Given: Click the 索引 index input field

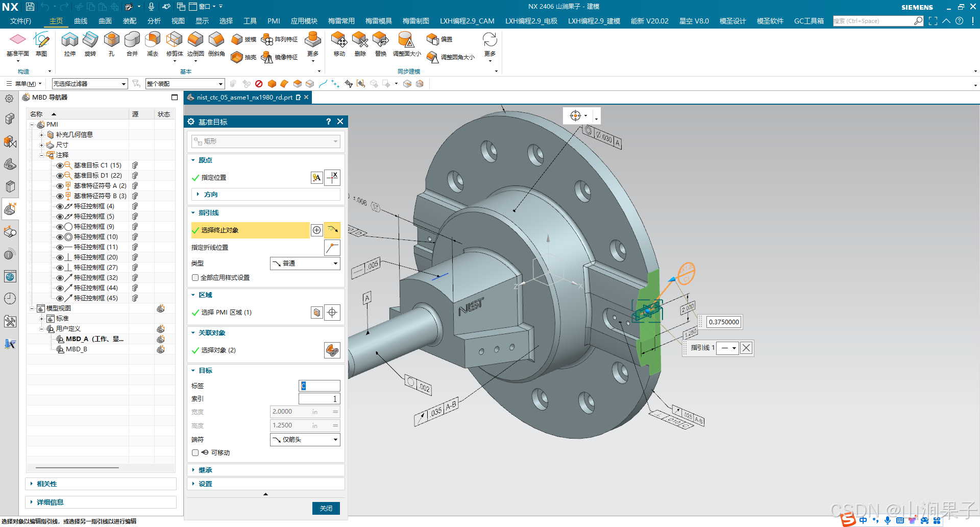Looking at the screenshot, I should [319, 399].
